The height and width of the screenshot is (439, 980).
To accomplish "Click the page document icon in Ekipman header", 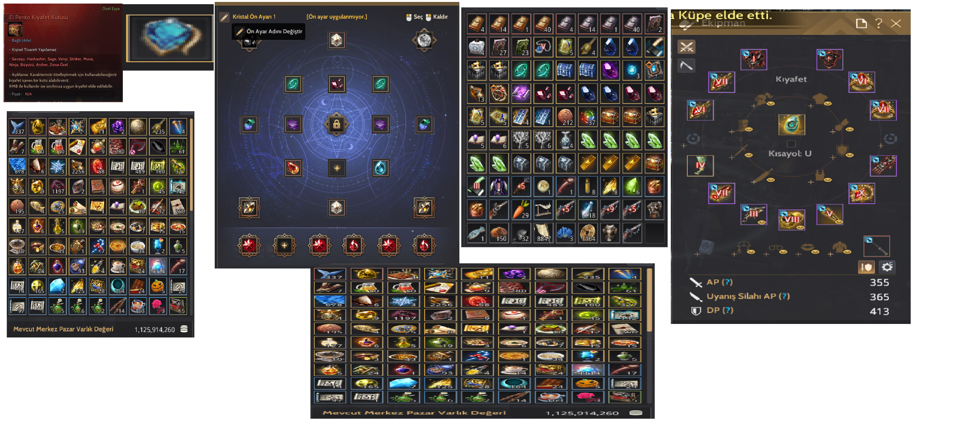I will click(861, 24).
